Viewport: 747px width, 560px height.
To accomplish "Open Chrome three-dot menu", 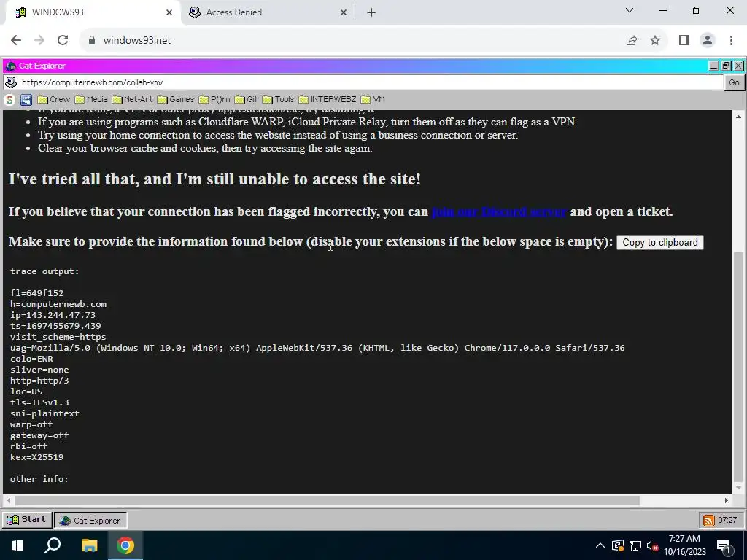I will click(x=731, y=41).
